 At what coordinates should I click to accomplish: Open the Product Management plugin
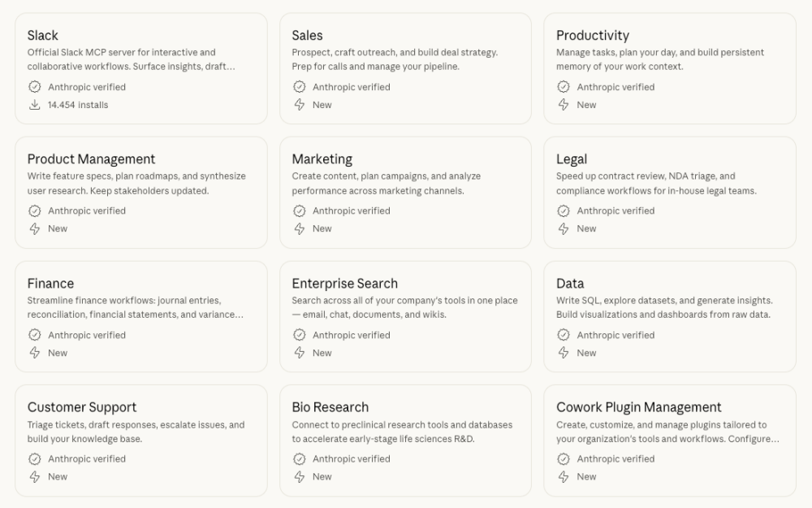pos(91,159)
